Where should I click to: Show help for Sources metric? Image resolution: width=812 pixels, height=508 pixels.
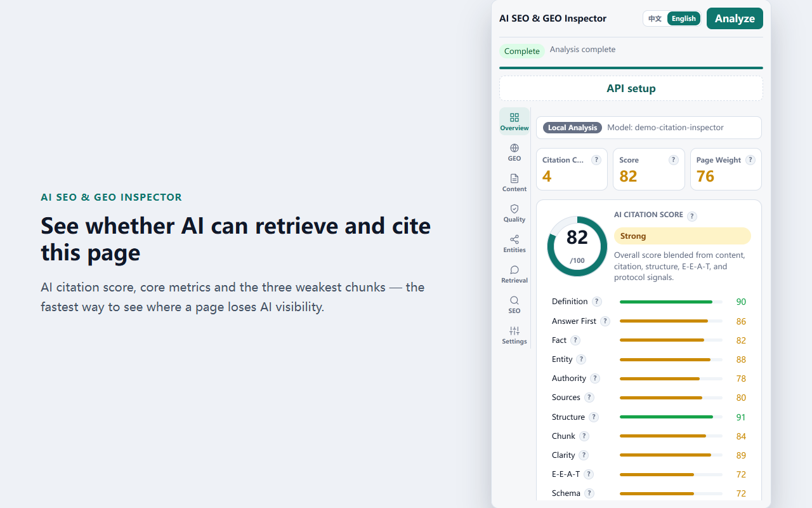tap(589, 398)
